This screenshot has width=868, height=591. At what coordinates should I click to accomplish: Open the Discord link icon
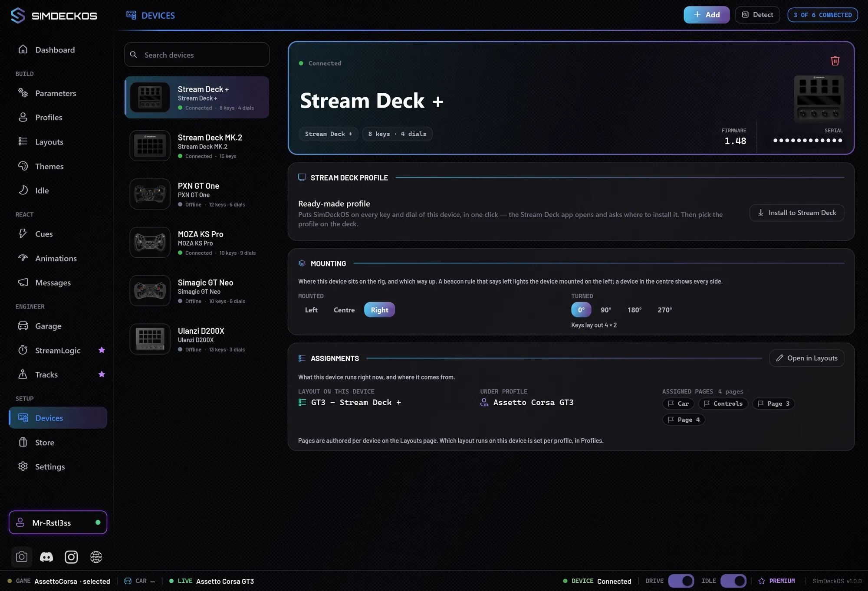coord(46,557)
